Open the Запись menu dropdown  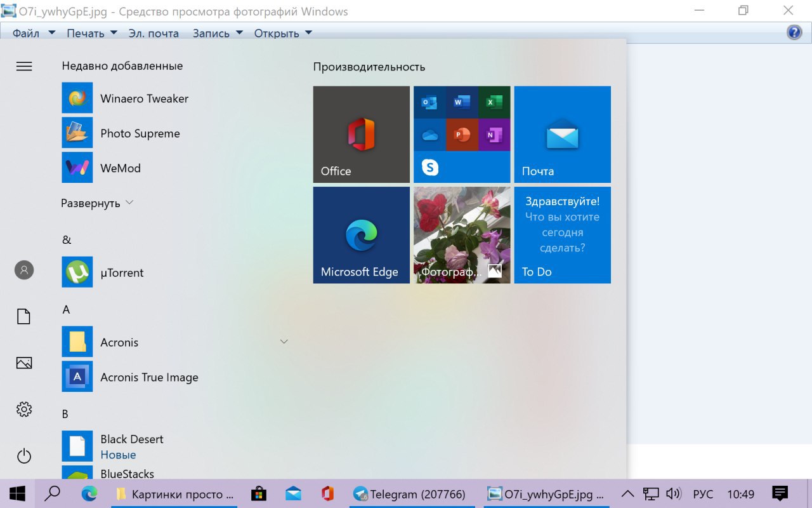(x=218, y=33)
